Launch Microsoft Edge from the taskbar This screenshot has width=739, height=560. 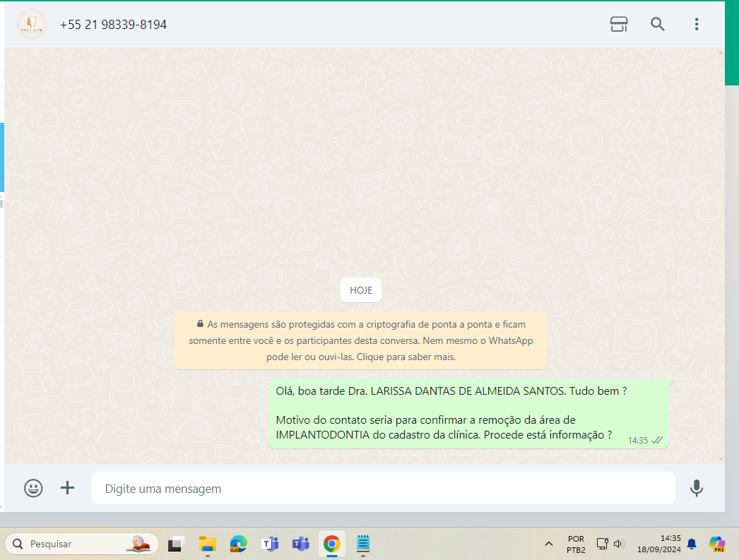click(239, 544)
